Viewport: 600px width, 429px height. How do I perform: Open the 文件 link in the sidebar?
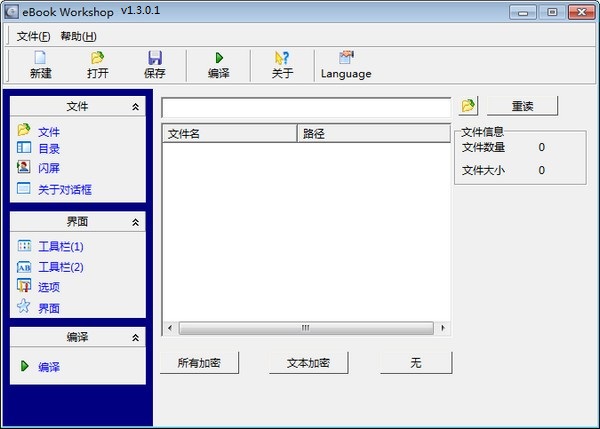(49, 132)
